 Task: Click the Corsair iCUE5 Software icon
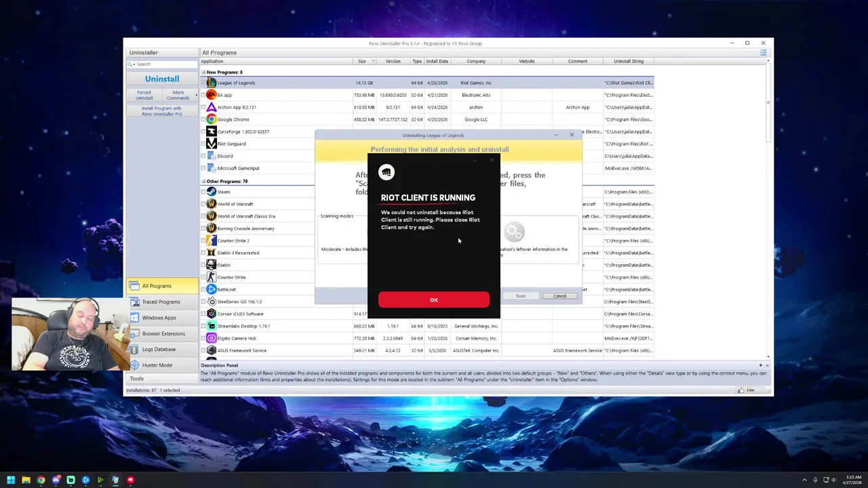212,314
